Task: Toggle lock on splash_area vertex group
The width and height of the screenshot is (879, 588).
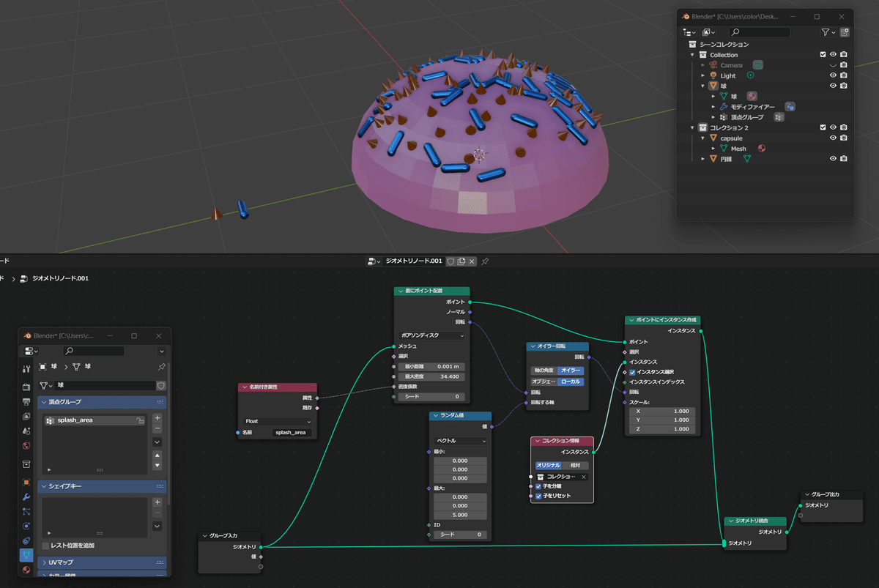Action: pyautogui.click(x=140, y=420)
